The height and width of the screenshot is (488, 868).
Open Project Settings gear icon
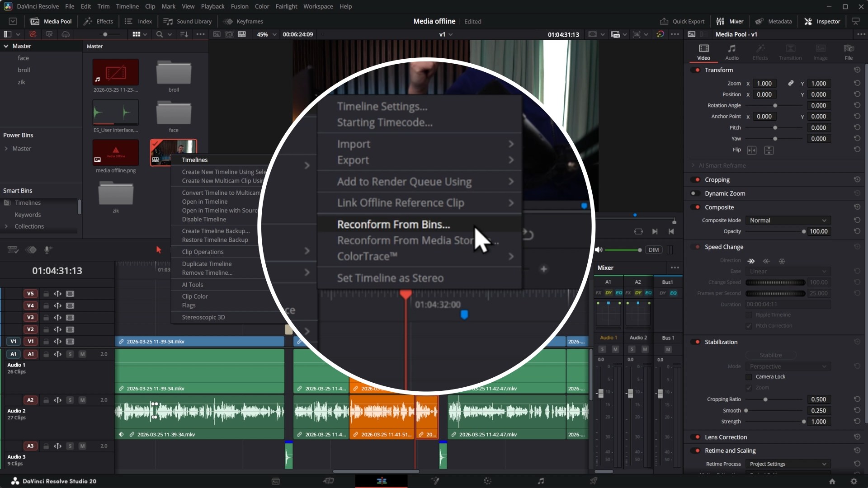pos(854,481)
